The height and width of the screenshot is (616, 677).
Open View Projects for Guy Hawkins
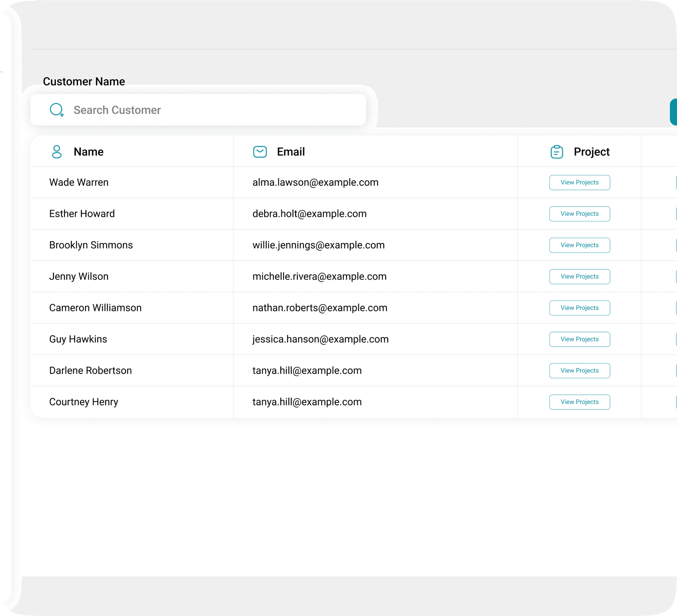tap(580, 339)
